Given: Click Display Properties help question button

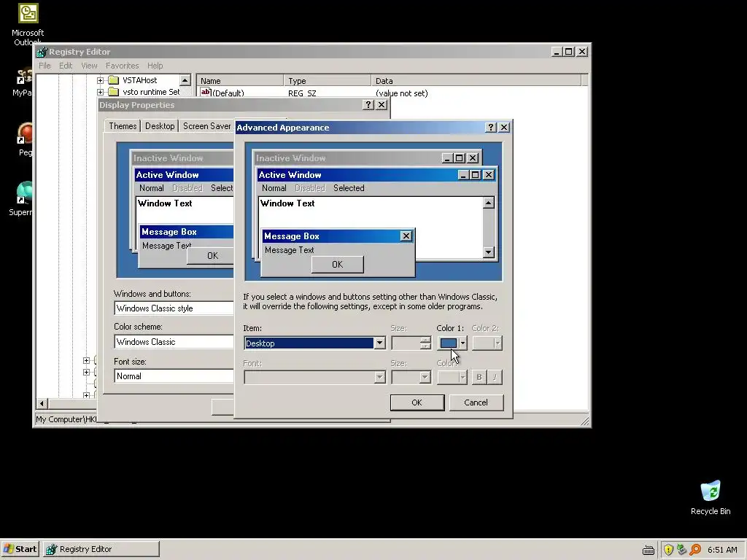Looking at the screenshot, I should pyautogui.click(x=368, y=105).
